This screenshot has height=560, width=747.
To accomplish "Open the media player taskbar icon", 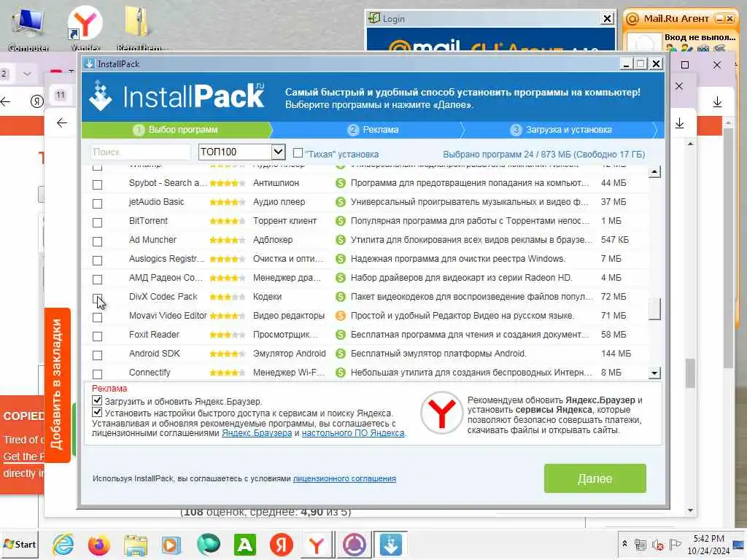I will [x=171, y=545].
